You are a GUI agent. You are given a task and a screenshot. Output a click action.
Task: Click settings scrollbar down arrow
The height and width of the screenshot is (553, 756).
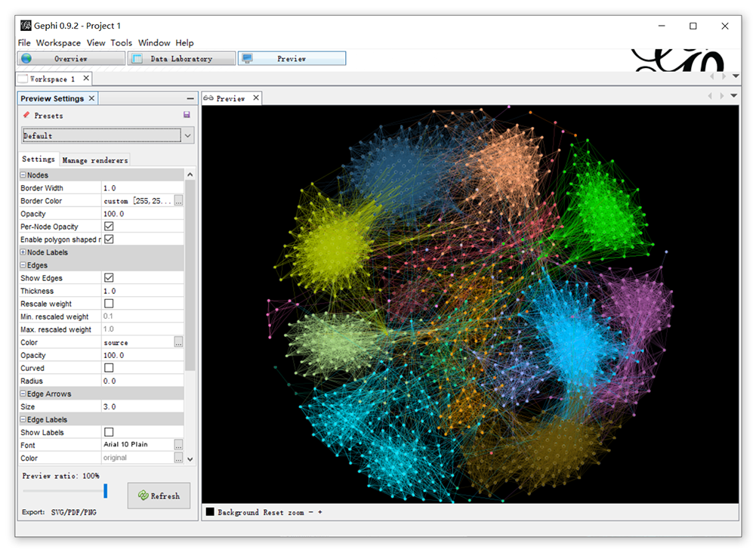pyautogui.click(x=190, y=459)
